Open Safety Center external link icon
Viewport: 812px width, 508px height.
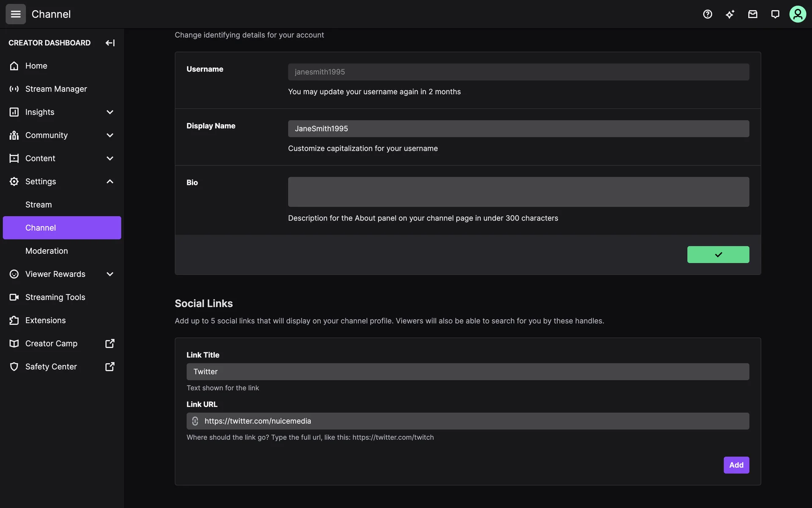pos(110,367)
